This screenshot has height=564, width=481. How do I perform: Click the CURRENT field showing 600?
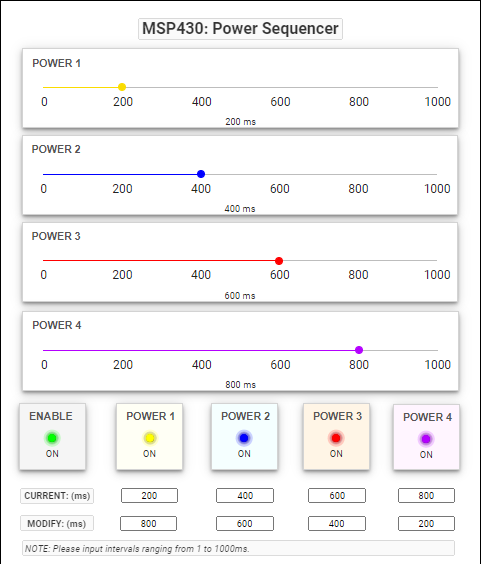coord(337,496)
